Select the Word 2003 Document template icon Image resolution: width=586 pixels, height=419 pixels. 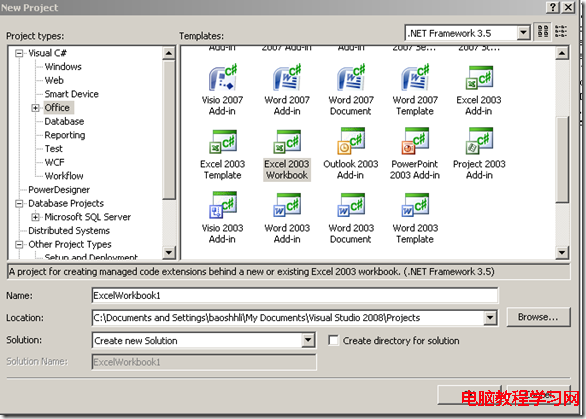click(351, 205)
